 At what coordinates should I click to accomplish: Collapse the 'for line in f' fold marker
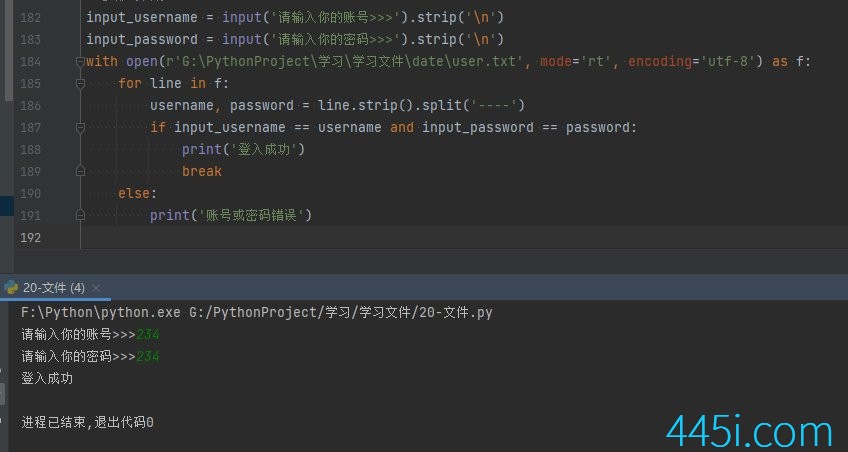point(80,84)
